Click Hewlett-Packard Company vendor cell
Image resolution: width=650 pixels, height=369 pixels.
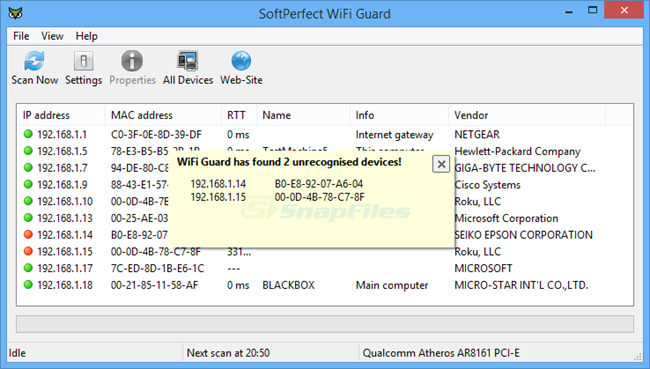click(517, 152)
